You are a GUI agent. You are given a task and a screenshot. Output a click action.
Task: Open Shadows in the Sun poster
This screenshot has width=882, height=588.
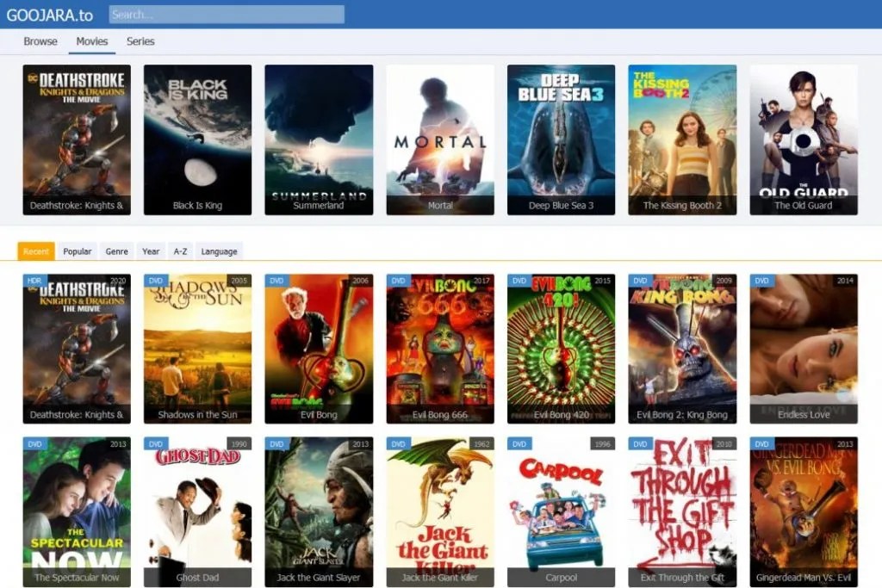(x=197, y=349)
